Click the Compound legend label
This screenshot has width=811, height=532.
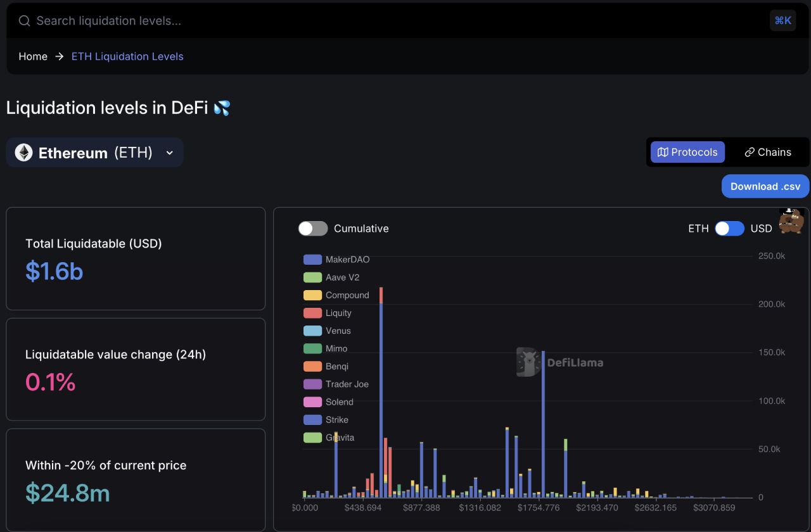click(347, 295)
